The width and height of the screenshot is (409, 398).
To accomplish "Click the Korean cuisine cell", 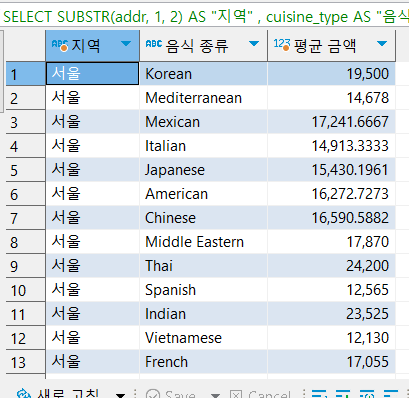I will (204, 74).
